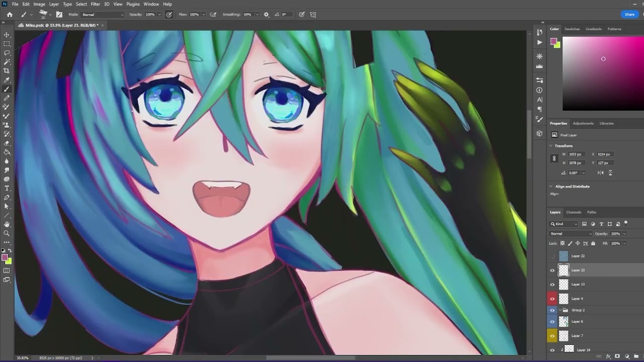The image size is (644, 362).
Task: Select the Hand tool
Action: tap(7, 224)
